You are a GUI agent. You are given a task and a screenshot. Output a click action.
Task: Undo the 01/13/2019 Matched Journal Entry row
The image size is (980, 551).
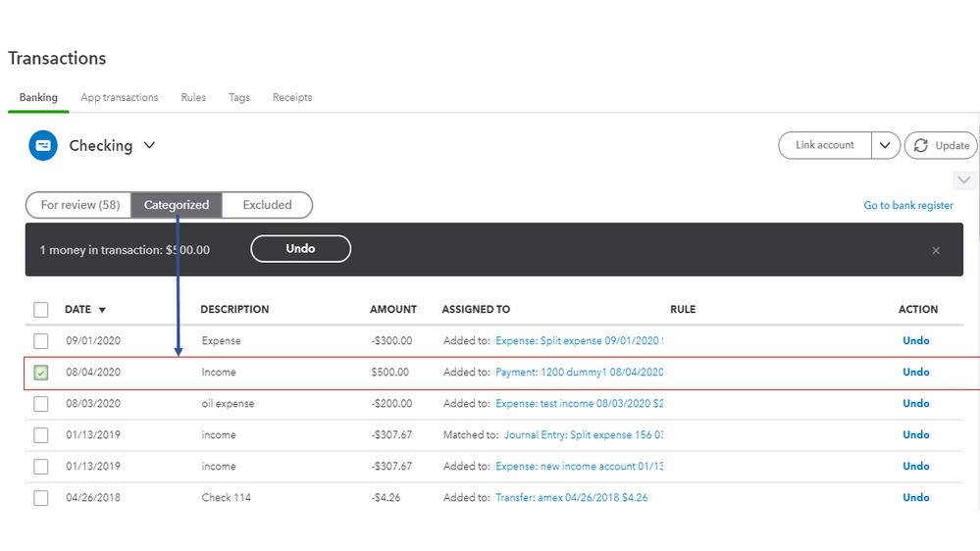point(915,434)
